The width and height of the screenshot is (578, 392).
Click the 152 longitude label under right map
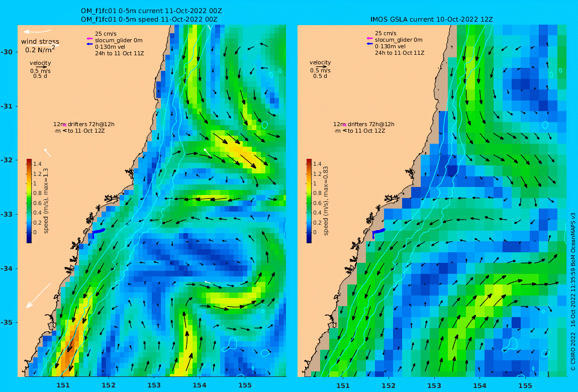coord(389,386)
